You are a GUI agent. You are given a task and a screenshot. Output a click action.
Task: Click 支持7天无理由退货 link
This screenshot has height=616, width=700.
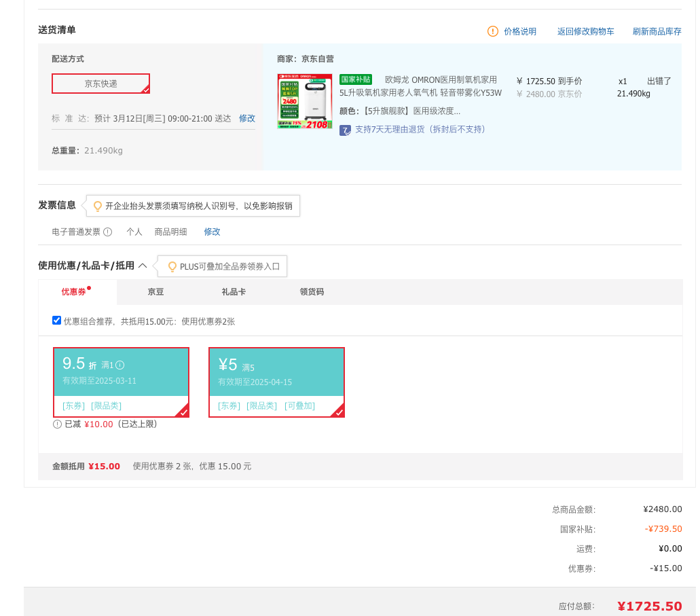[420, 130]
